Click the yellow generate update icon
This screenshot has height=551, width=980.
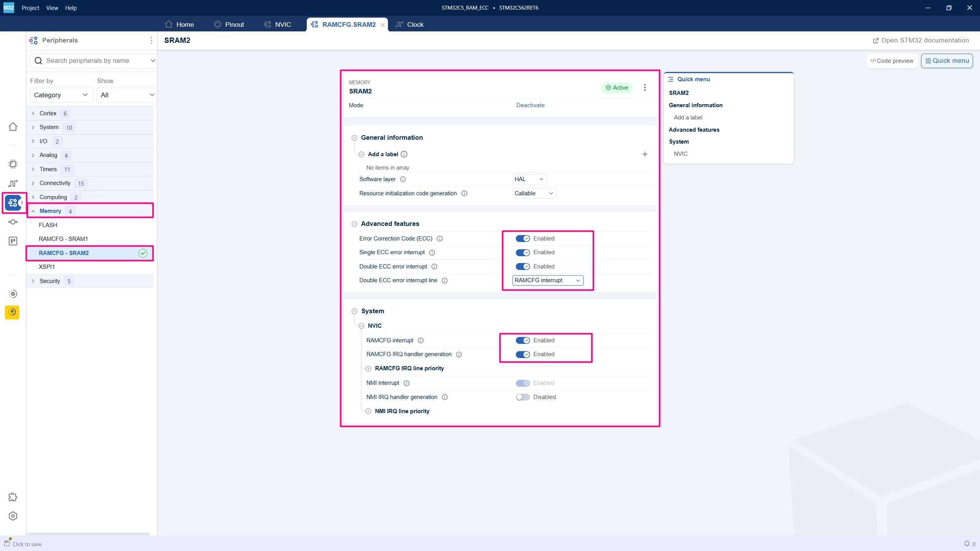[x=12, y=312]
